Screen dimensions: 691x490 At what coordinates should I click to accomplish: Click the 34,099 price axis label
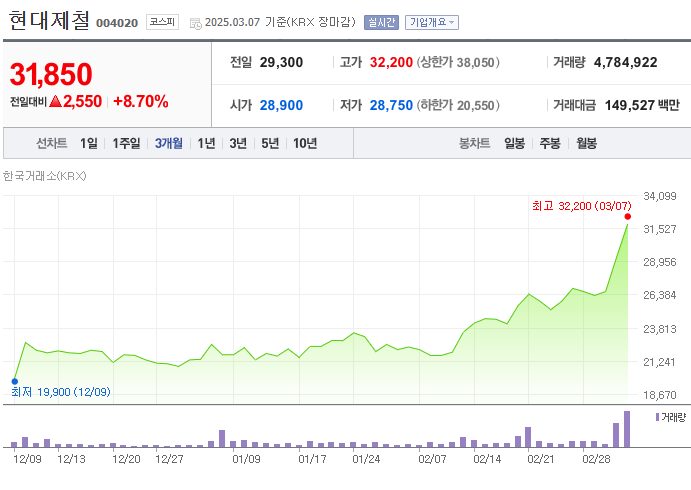click(x=660, y=196)
